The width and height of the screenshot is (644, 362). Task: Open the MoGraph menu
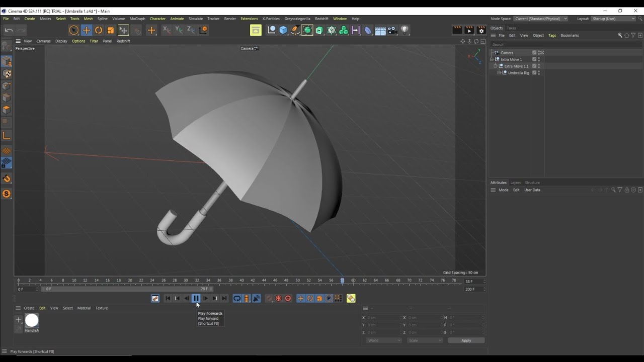pos(137,19)
